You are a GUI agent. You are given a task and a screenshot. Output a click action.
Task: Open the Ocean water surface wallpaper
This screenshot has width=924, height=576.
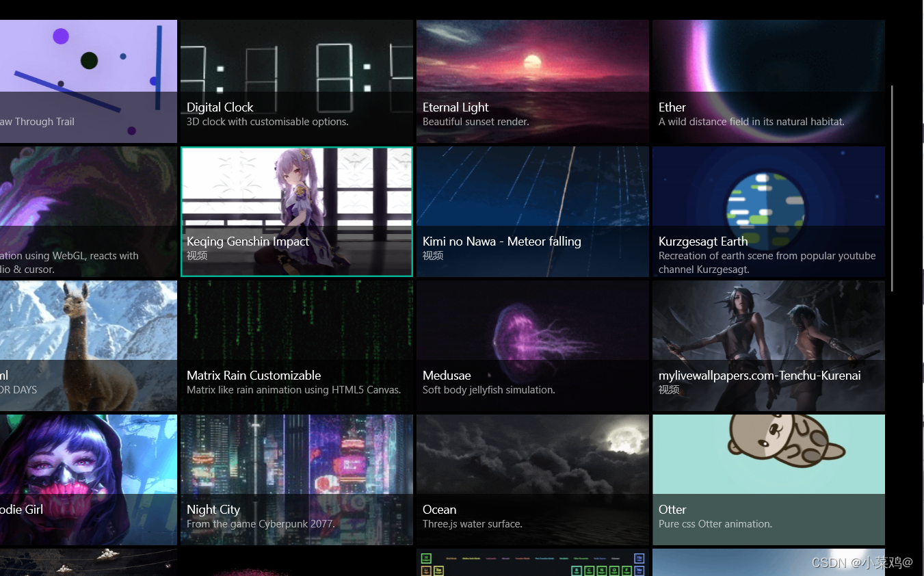pos(533,480)
